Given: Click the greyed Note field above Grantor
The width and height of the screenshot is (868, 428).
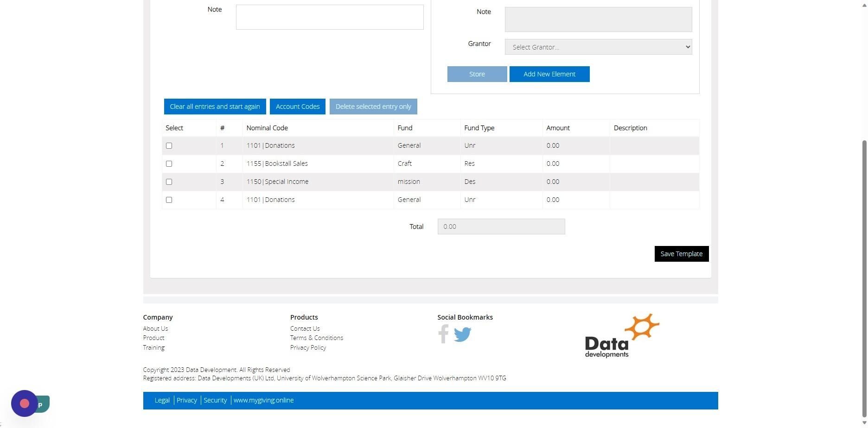Looking at the screenshot, I should pos(598,19).
